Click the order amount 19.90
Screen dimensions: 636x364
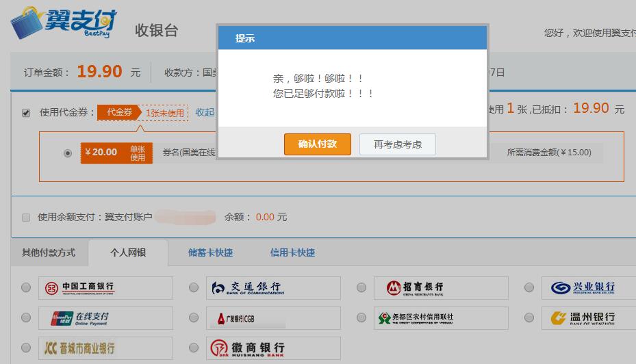(99, 72)
